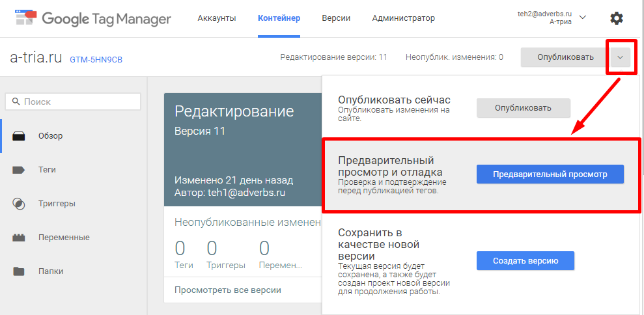Click the Изменено 21 день назад text
The image size is (644, 315).
coord(234,180)
